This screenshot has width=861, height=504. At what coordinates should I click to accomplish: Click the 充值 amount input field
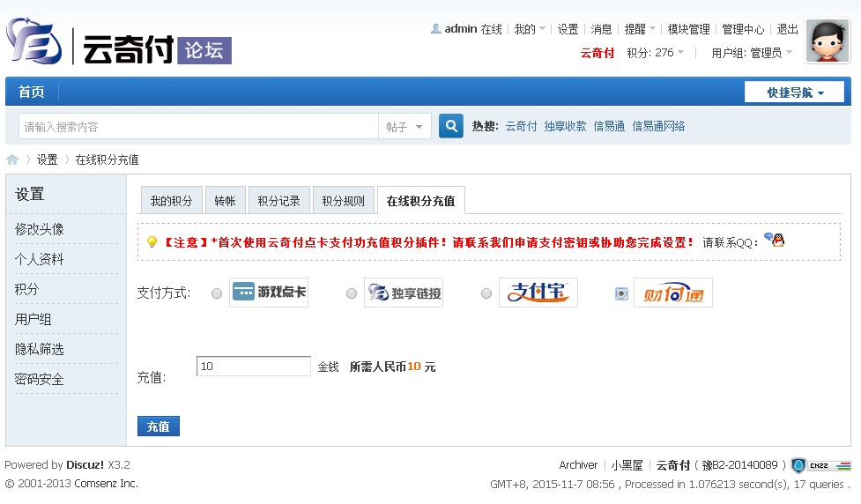[254, 367]
